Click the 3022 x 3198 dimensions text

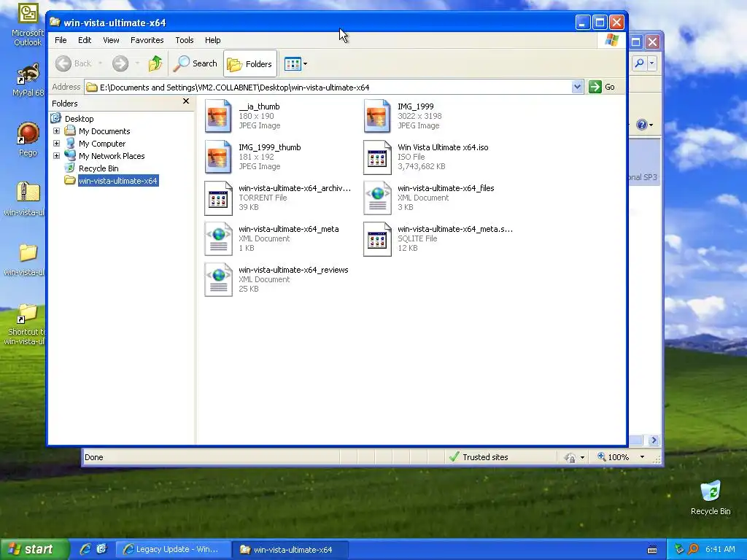[419, 116]
